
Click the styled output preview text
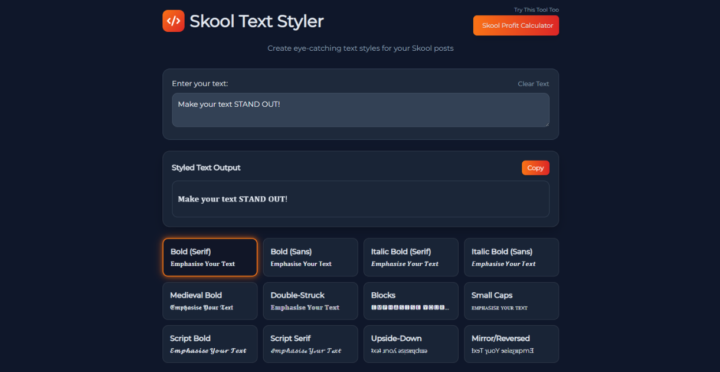[233, 199]
